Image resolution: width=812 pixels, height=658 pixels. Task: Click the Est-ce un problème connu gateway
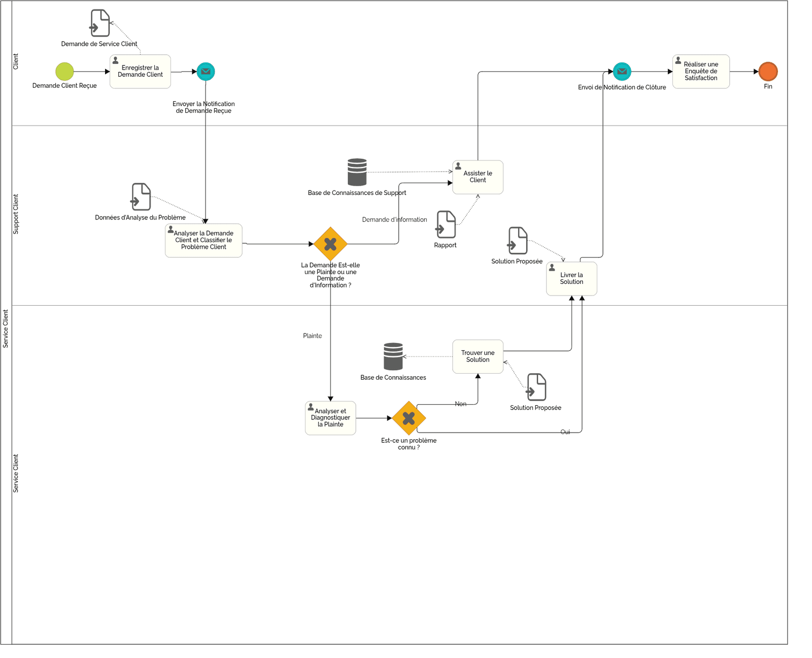coord(409,419)
